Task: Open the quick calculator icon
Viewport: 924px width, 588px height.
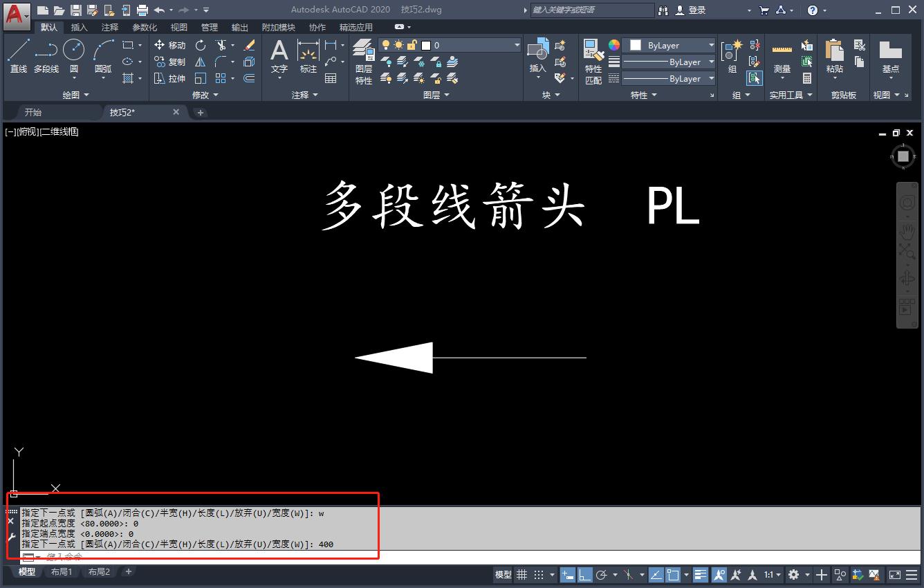Action: tap(807, 78)
